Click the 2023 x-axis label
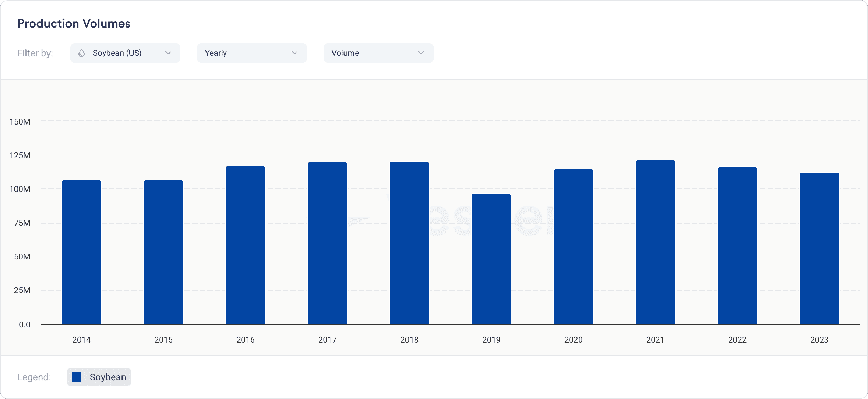The width and height of the screenshot is (868, 399). click(x=819, y=340)
